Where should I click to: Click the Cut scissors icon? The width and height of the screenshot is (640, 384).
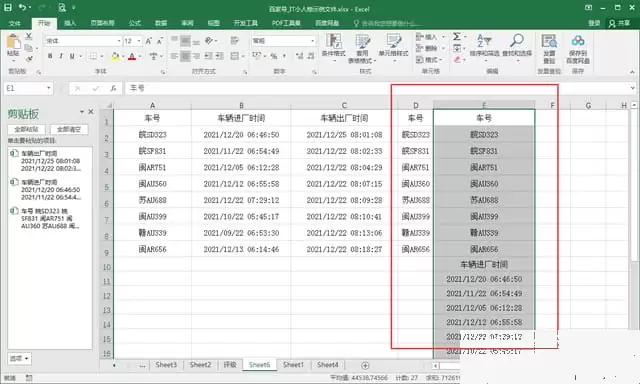pos(29,36)
